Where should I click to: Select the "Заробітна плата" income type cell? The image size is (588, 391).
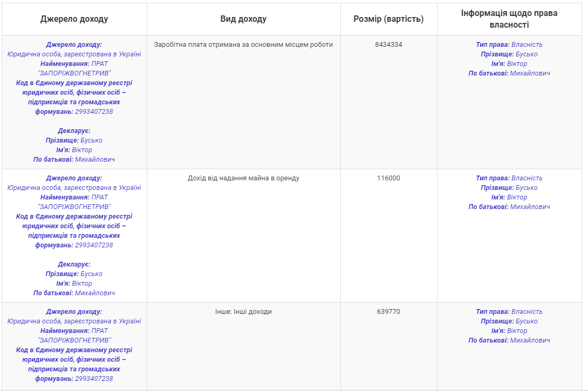[x=243, y=45]
